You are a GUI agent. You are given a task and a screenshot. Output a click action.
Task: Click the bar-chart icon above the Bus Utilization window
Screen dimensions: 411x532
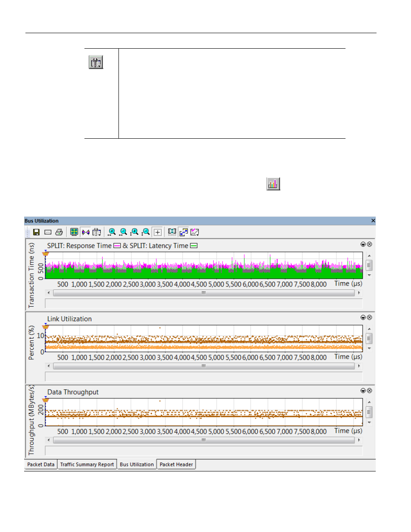273,184
